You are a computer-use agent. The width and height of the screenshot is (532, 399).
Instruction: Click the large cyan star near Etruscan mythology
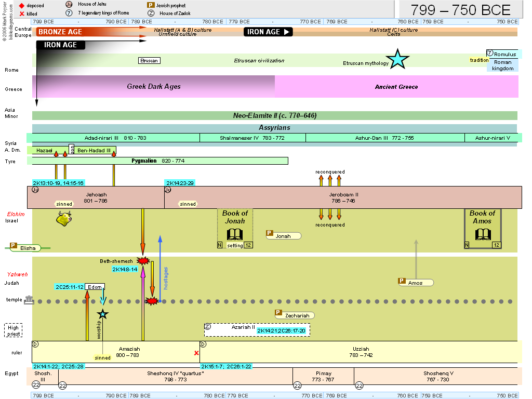pyautogui.click(x=397, y=59)
